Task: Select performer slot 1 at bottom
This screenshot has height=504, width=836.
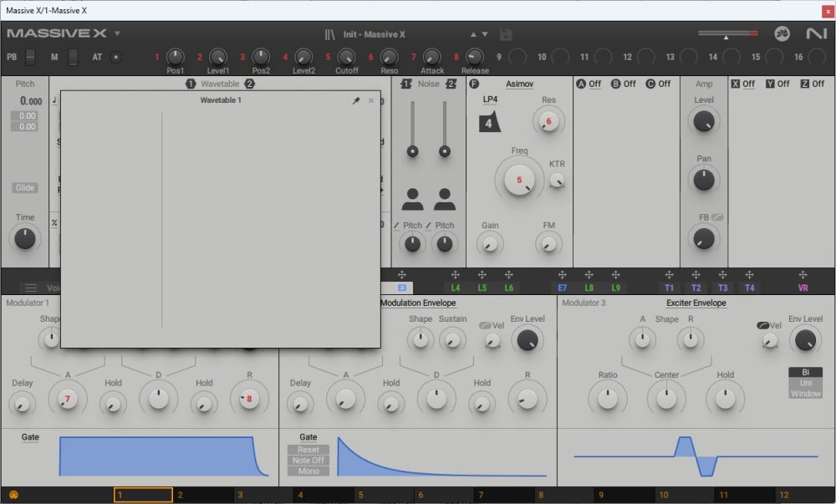Action: pyautogui.click(x=143, y=495)
